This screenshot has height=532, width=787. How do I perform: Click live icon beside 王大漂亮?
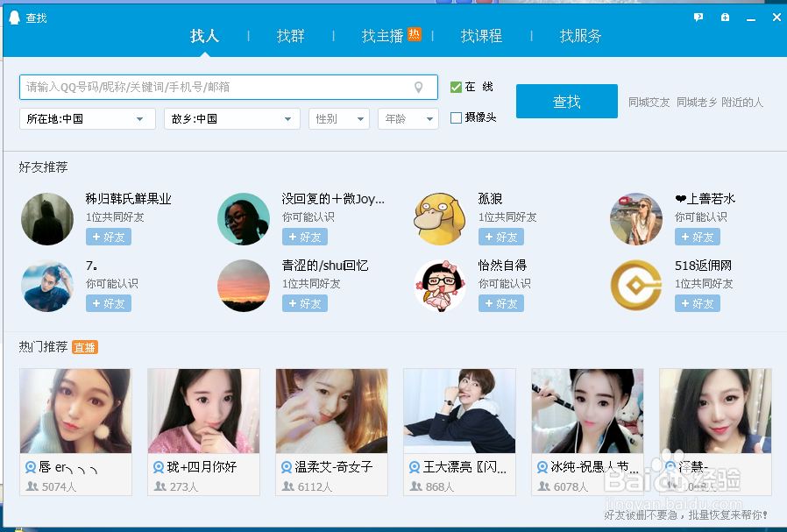[415, 467]
